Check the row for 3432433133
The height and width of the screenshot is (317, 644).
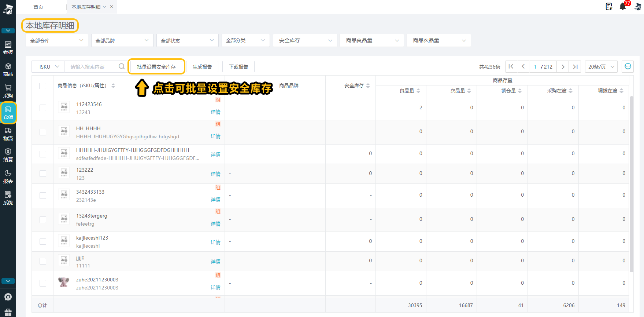[43, 196]
